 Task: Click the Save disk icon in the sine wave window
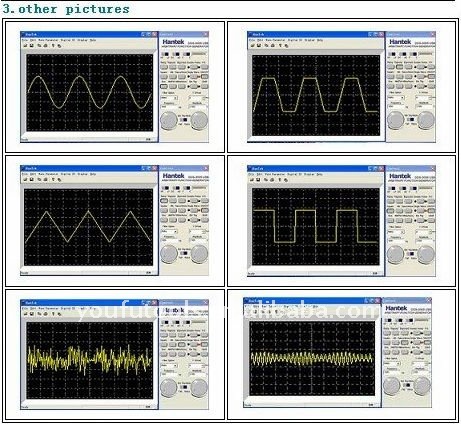32,45
